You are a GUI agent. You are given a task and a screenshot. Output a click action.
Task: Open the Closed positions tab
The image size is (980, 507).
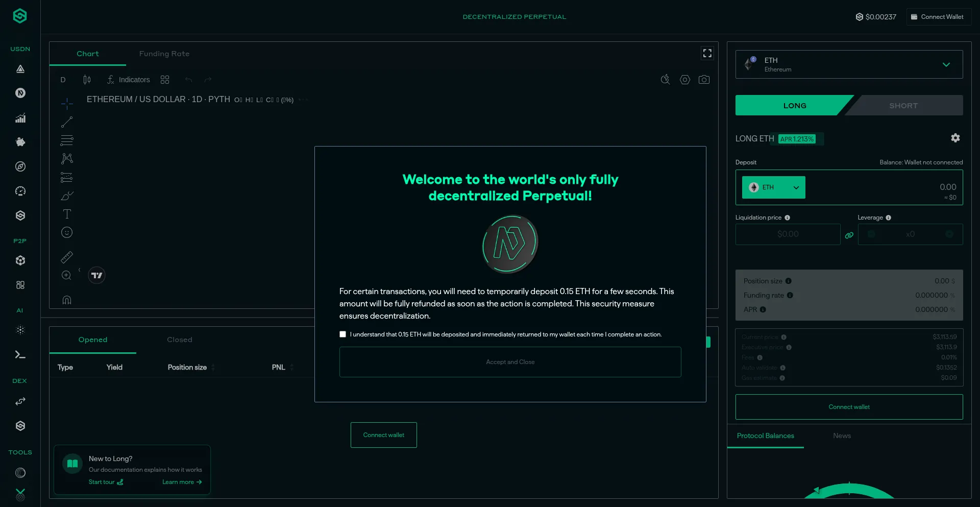click(179, 340)
